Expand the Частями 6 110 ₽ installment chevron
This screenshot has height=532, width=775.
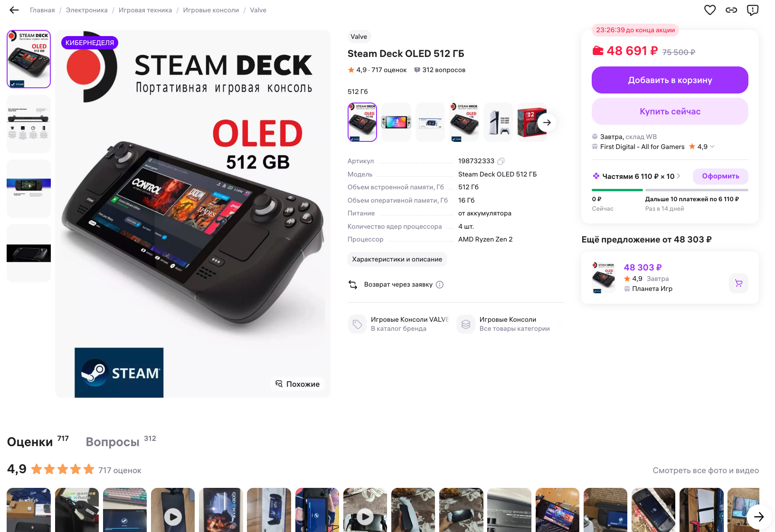coord(679,176)
